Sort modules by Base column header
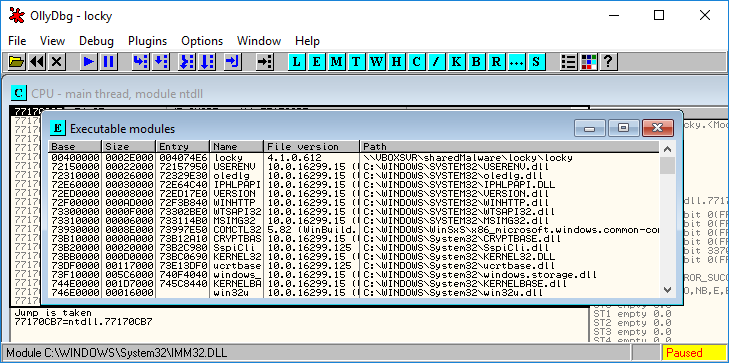Viewport: 729px width, 363px height. (75, 146)
